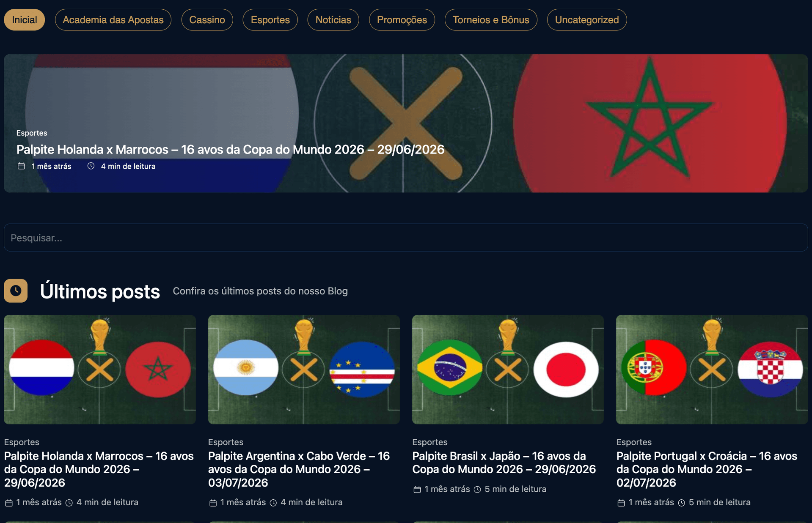Click '5 min de leitura' under Brasil x Japão
This screenshot has width=812, height=523.
tap(515, 489)
